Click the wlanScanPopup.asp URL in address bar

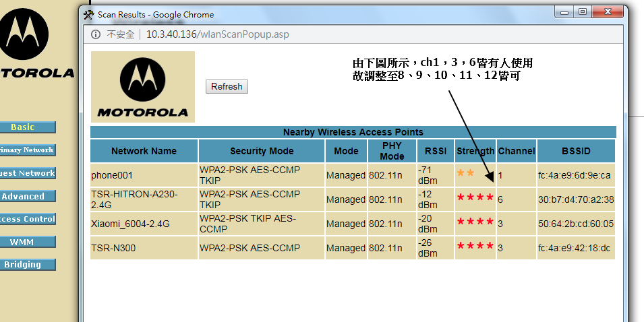tap(217, 34)
